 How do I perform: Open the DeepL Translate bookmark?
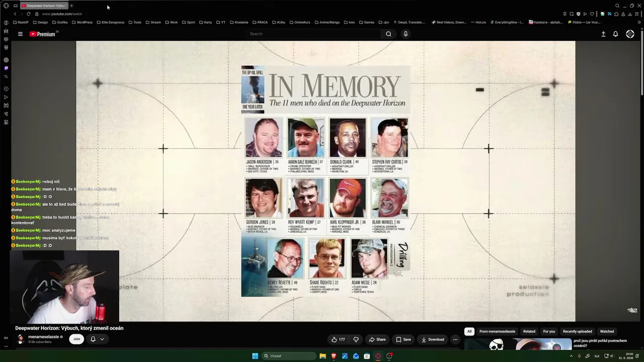[x=409, y=22]
